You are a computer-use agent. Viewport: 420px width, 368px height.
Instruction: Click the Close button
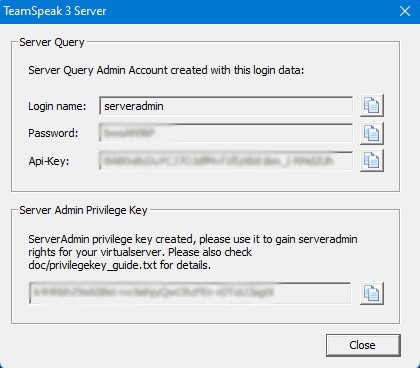pos(363,345)
